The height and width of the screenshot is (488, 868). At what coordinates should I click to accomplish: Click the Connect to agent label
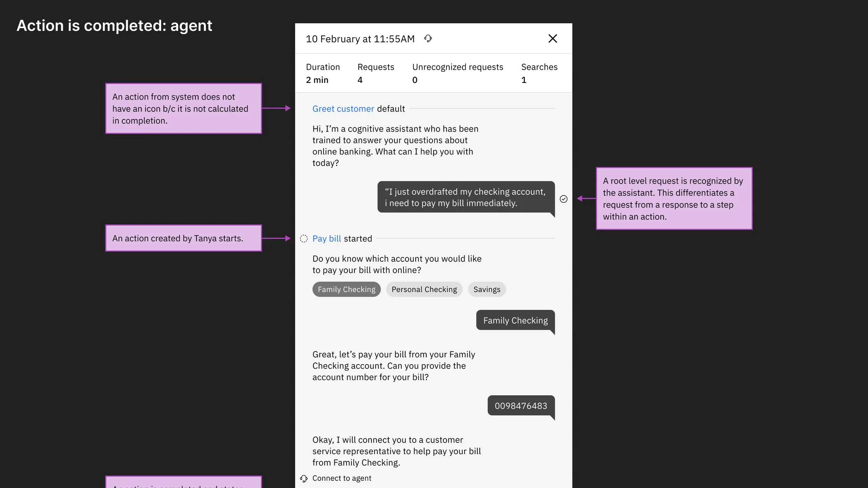342,478
